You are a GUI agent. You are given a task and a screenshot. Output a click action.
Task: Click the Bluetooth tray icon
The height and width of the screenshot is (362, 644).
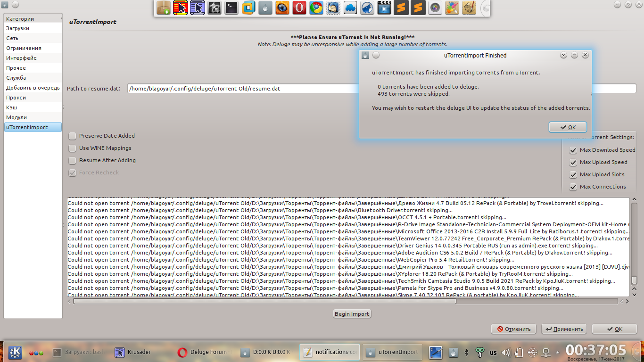coord(467,352)
